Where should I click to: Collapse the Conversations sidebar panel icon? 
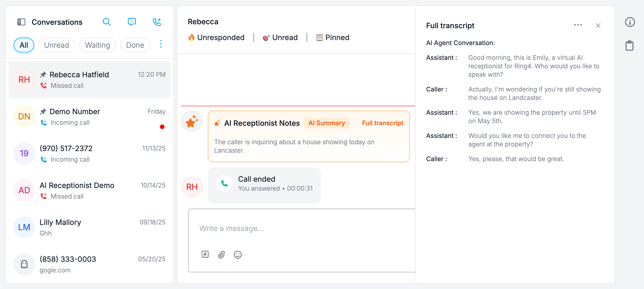(21, 22)
